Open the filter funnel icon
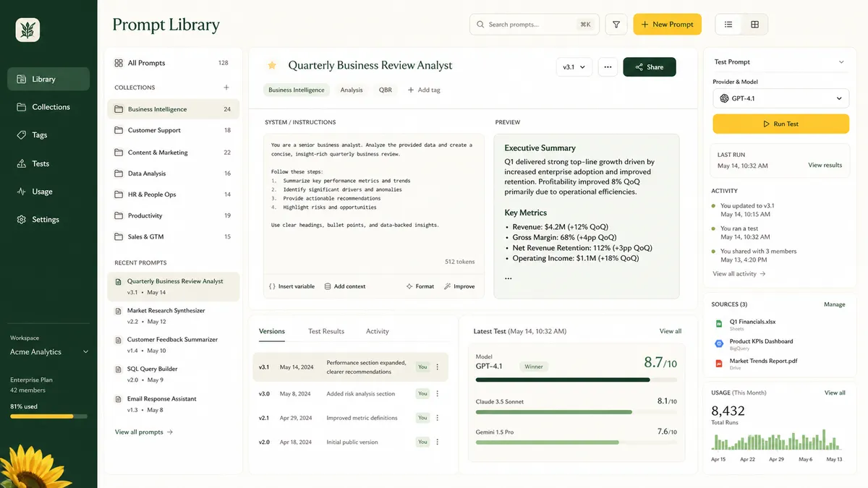Image resolution: width=868 pixels, height=488 pixels. [x=616, y=25]
